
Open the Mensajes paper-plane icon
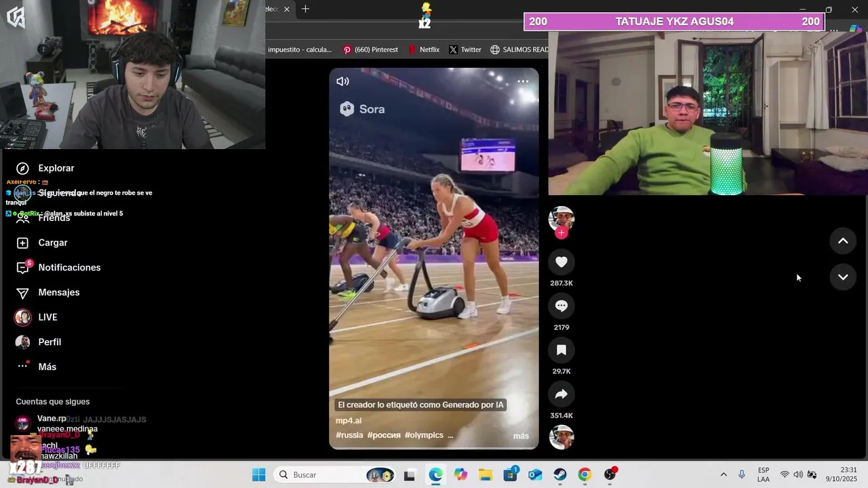[22, 292]
